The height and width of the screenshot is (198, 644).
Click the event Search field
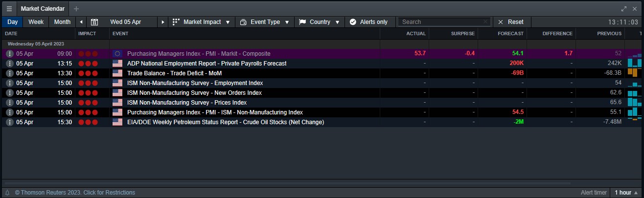(441, 22)
